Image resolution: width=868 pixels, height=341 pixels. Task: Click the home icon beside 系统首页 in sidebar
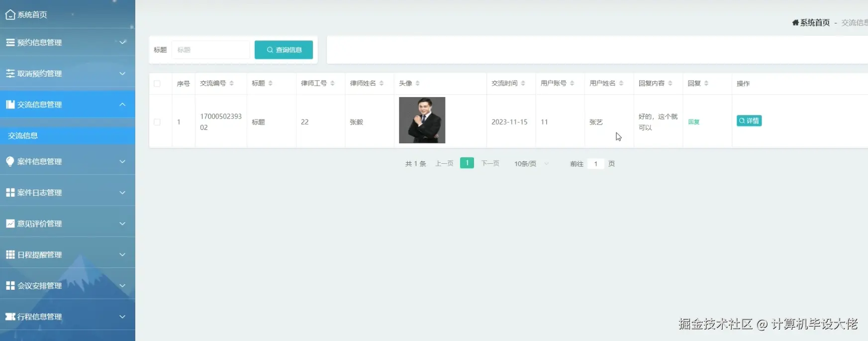[10, 14]
